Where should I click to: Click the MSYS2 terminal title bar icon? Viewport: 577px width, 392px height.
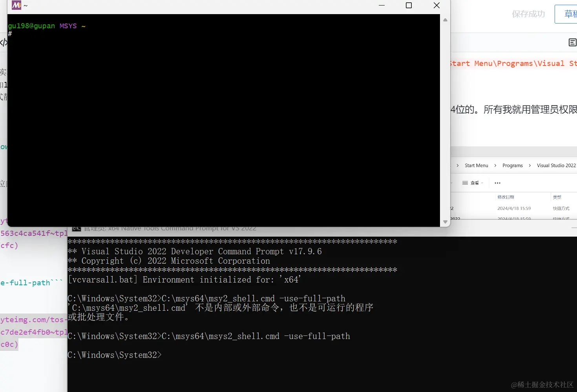pyautogui.click(x=16, y=5)
